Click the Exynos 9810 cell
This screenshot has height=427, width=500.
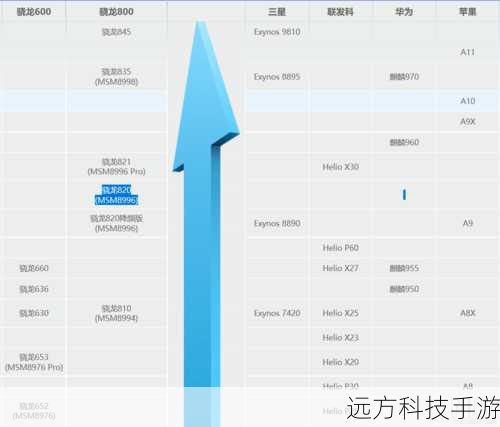click(x=277, y=32)
